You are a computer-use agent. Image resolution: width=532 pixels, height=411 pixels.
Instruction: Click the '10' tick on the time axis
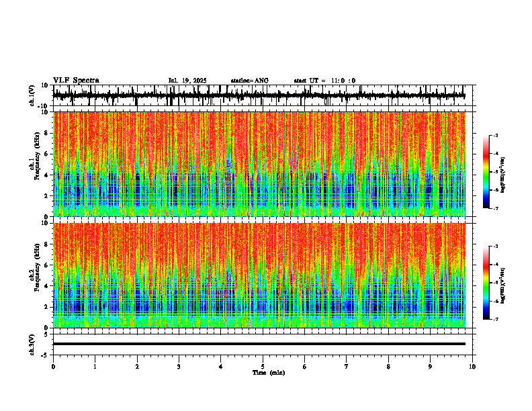tap(472, 367)
